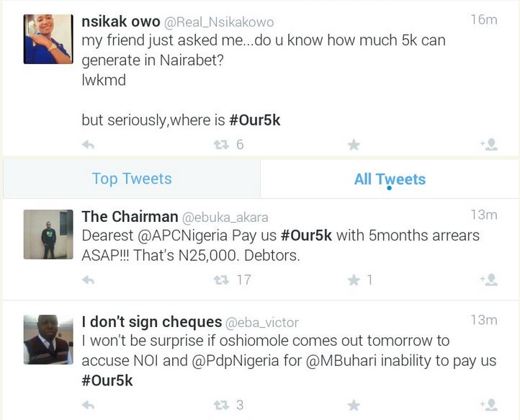Follow The Chairman via add-user icon
Viewport: 520px width, 420px height.
[x=489, y=280]
